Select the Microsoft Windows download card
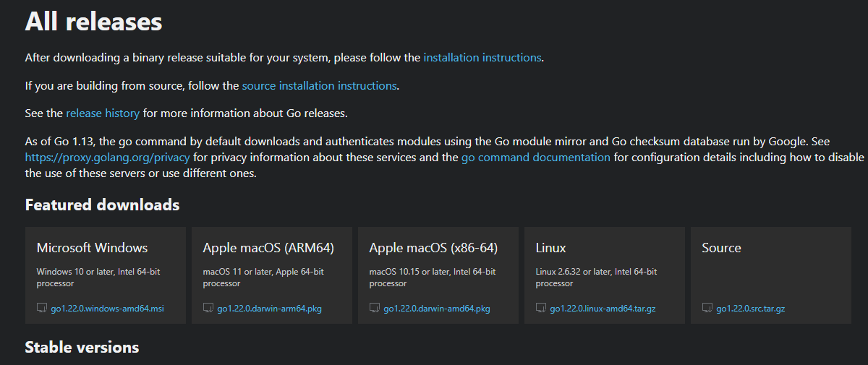The width and height of the screenshot is (868, 365). [x=106, y=275]
